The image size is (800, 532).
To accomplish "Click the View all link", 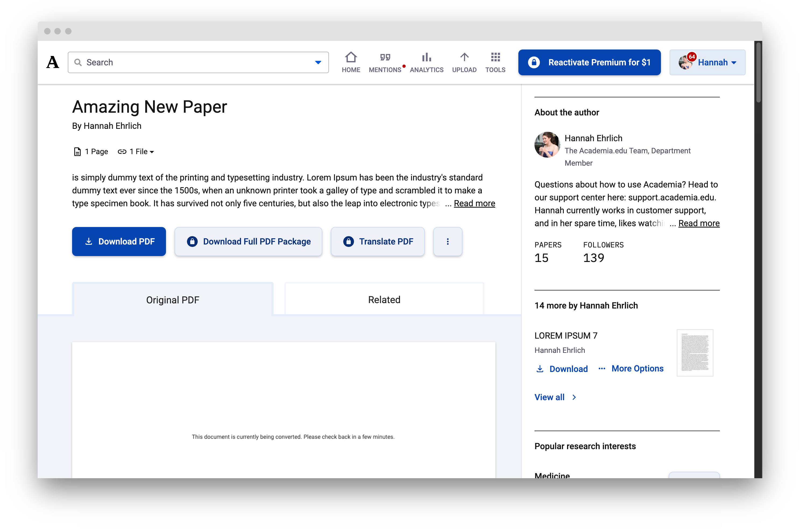I will tap(549, 397).
